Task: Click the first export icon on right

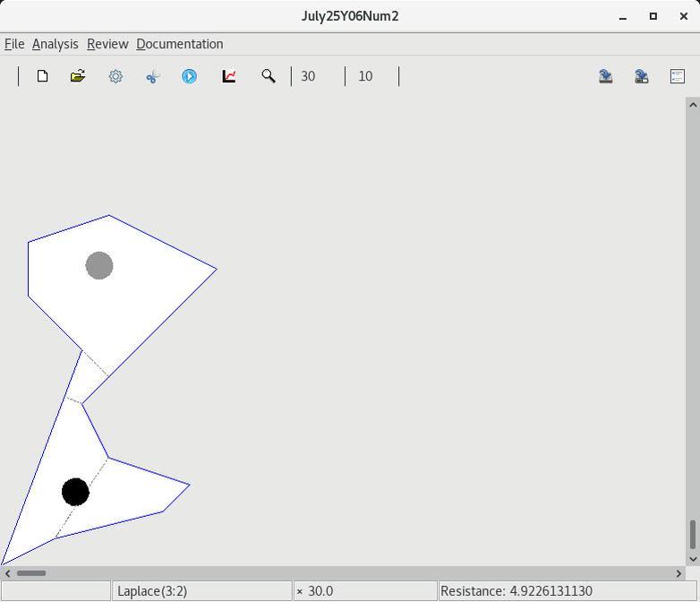Action: pos(606,76)
